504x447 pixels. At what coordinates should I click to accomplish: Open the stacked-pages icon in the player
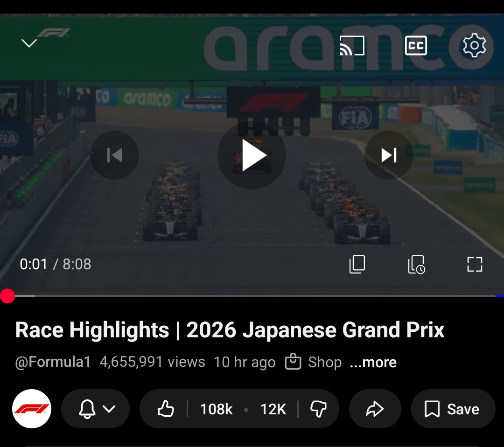coord(357,265)
